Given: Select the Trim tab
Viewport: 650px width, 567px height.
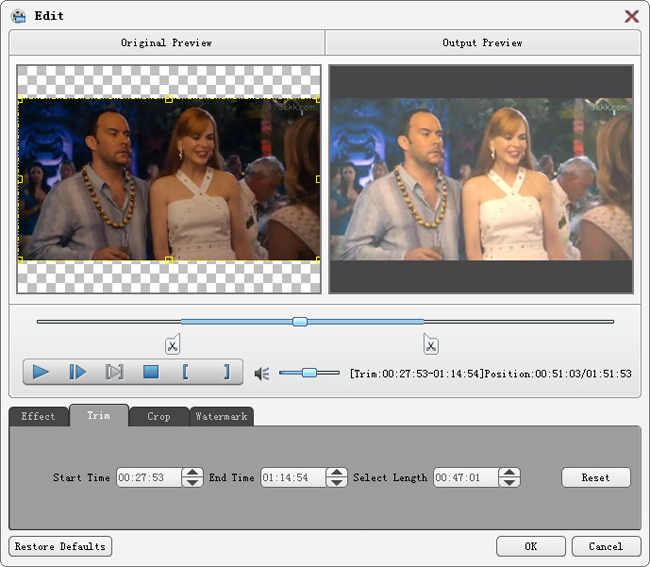Looking at the screenshot, I should click(99, 415).
